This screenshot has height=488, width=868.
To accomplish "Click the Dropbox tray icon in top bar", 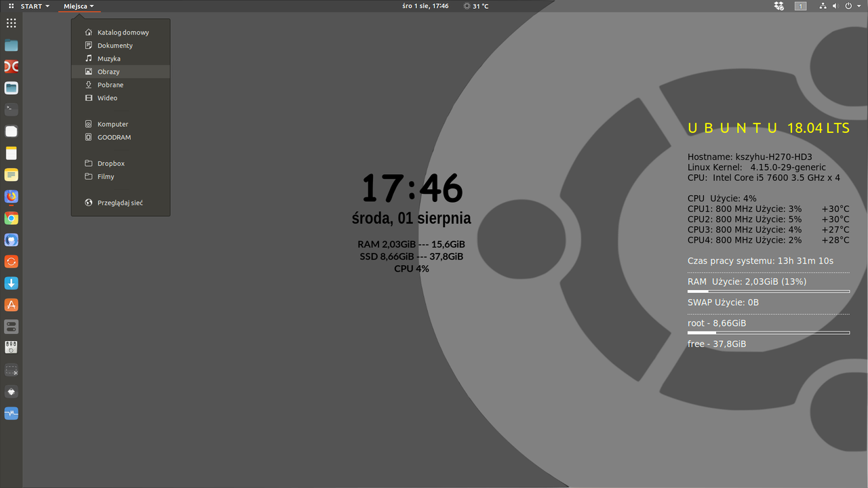I will (779, 6).
